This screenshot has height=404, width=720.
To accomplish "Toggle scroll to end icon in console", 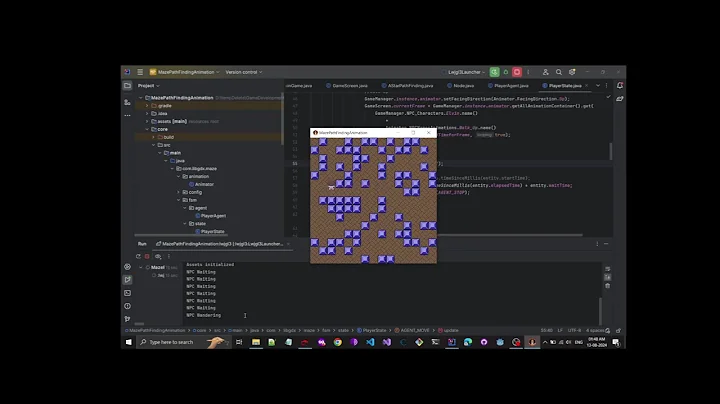I will (x=608, y=277).
